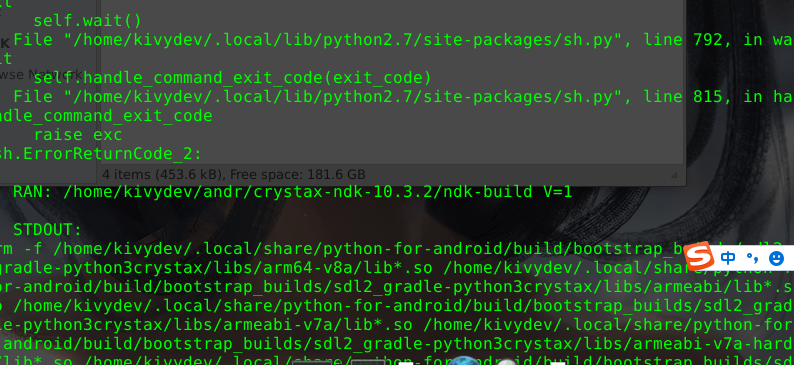Click the sh.py 'line 792' traceback line

(403, 40)
